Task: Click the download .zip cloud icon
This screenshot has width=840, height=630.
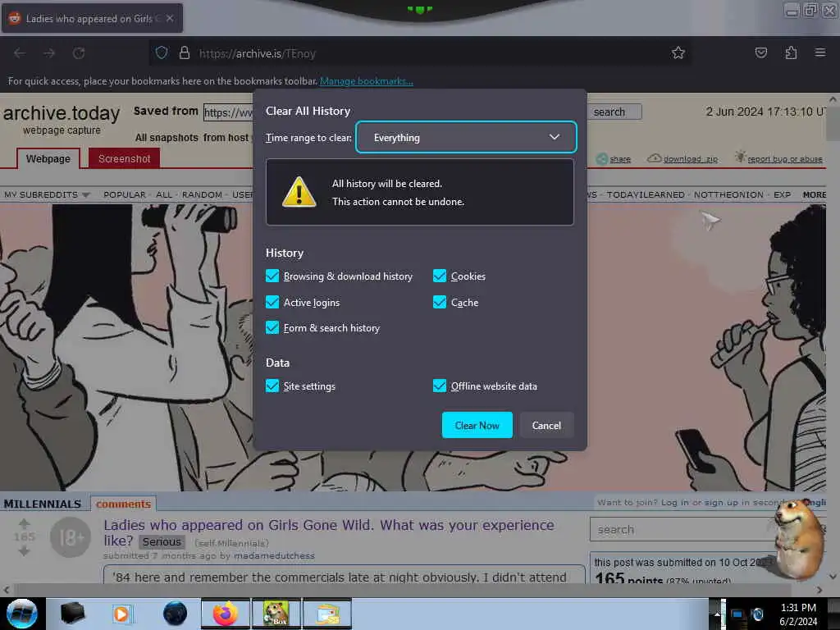Action: tap(654, 158)
